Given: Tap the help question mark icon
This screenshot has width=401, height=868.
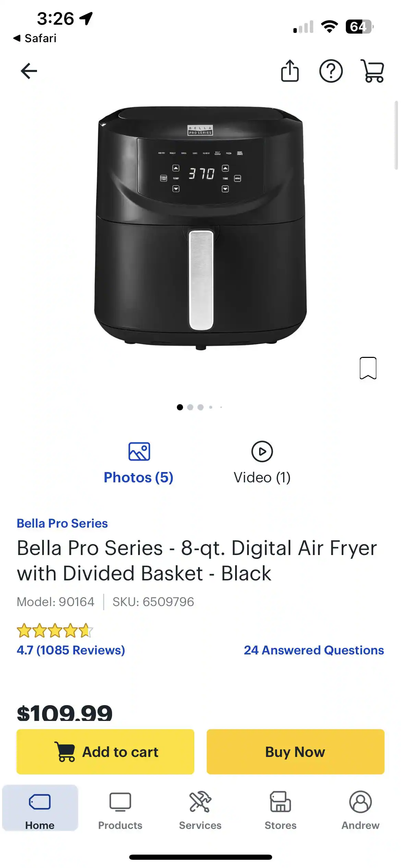Looking at the screenshot, I should (331, 71).
